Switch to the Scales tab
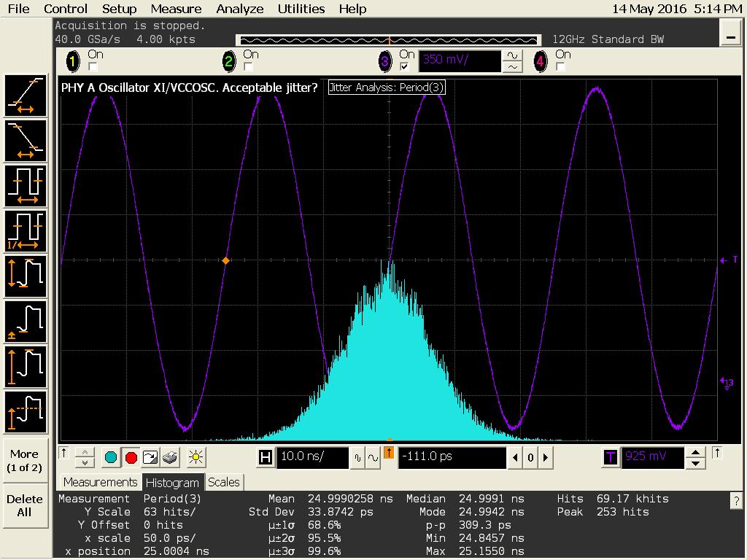The height and width of the screenshot is (560, 747). [x=224, y=483]
